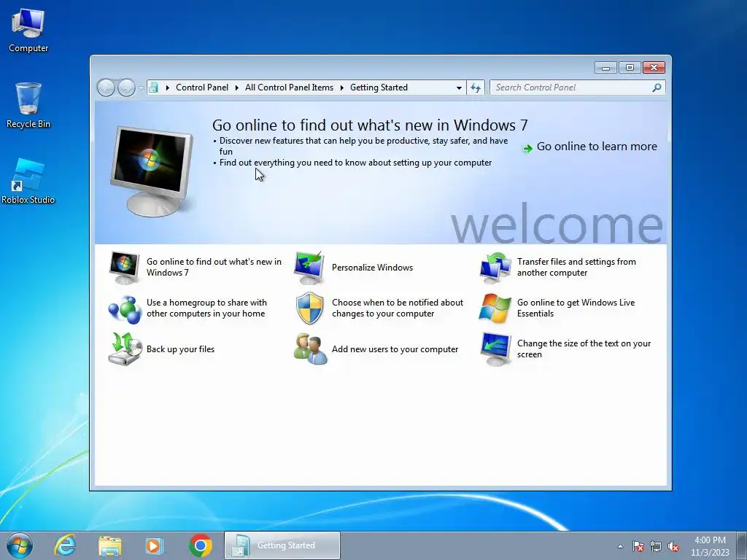Expand the arrow before Control Panel breadcrumb
The width and height of the screenshot is (747, 560).
pos(168,87)
